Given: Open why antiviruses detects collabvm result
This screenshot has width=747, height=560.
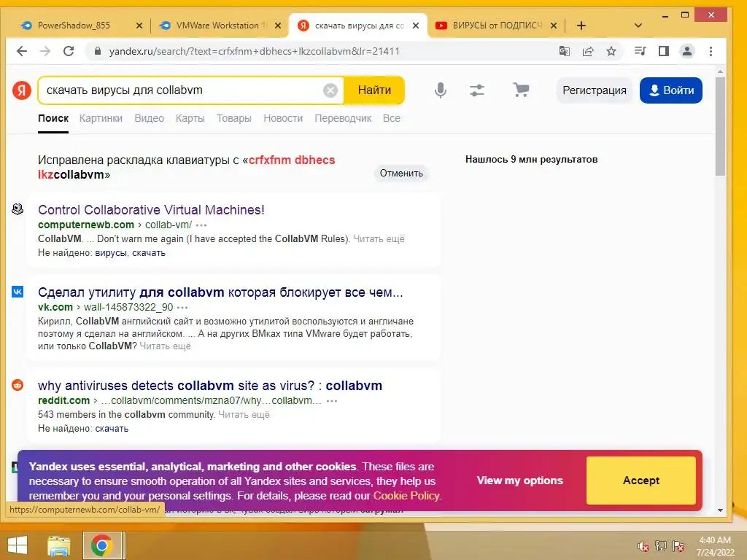Looking at the screenshot, I should click(210, 386).
